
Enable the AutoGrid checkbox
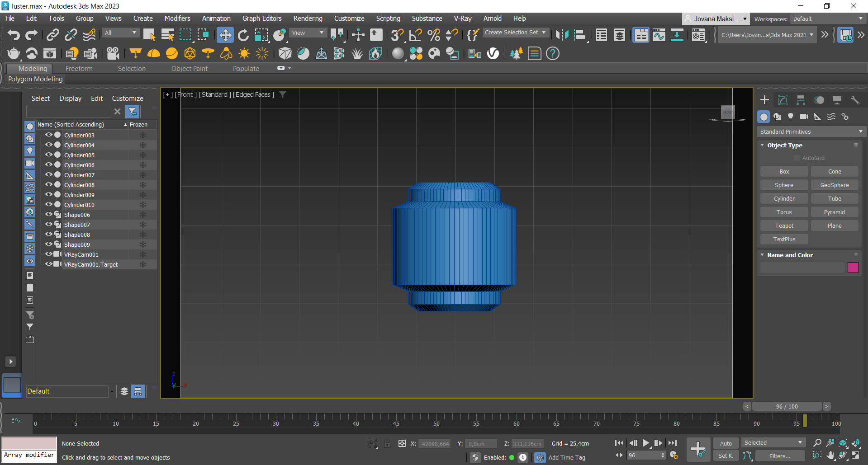(x=797, y=158)
